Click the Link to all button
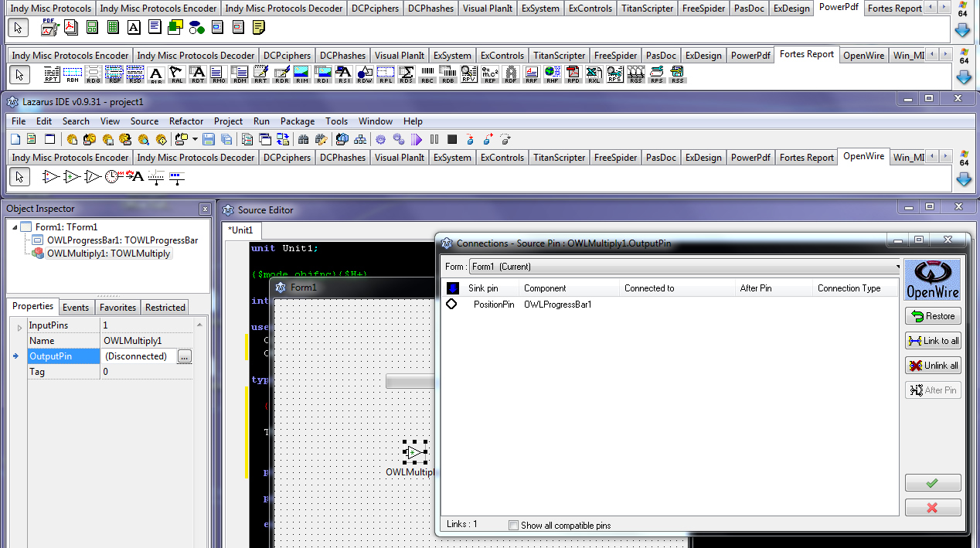The image size is (980, 548). point(933,341)
